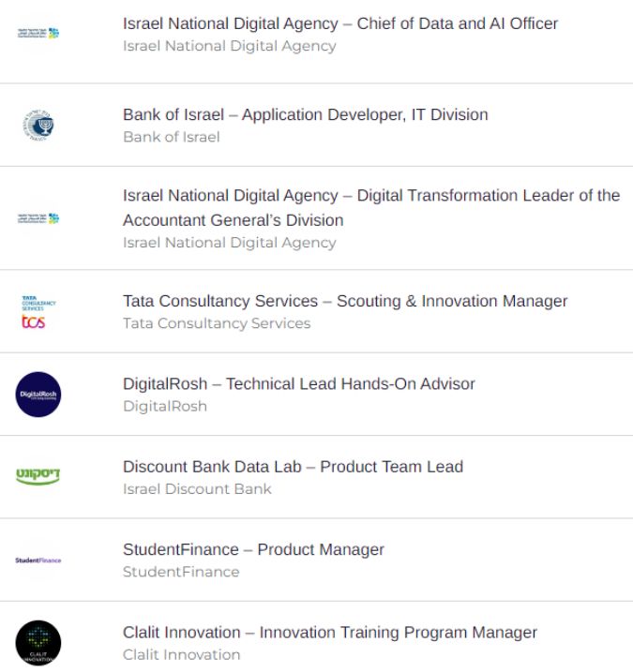This screenshot has height=672, width=633.
Task: Open the Discount Bank Product Team Lead job
Action: point(293,467)
